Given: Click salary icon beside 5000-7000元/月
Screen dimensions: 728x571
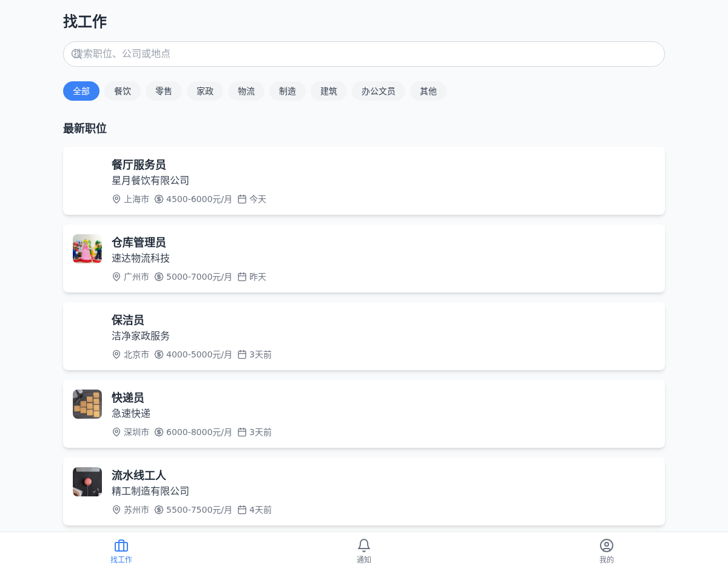Looking at the screenshot, I should [x=159, y=277].
